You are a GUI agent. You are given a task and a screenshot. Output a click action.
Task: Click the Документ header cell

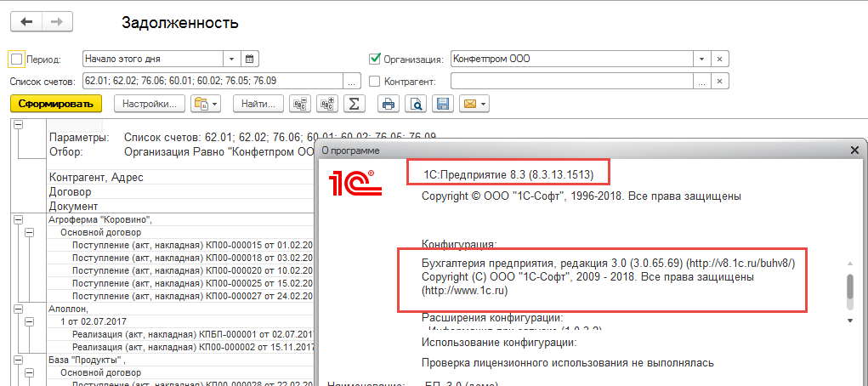[x=180, y=206]
